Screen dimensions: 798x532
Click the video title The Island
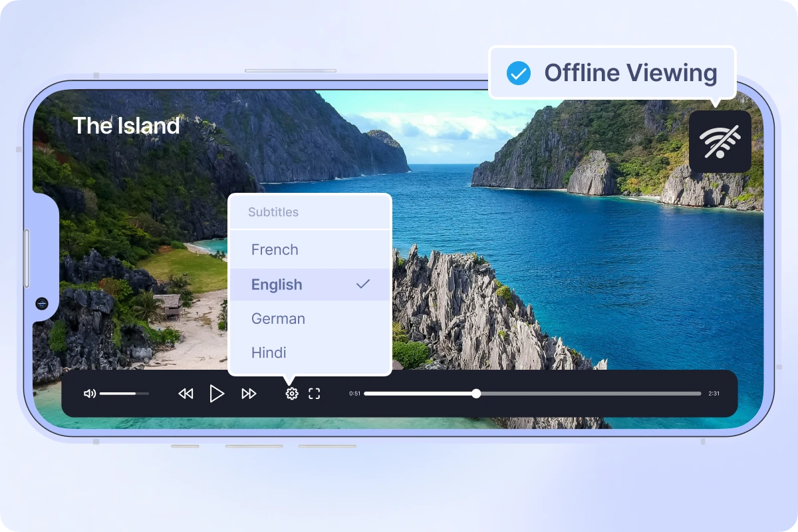coord(126,126)
